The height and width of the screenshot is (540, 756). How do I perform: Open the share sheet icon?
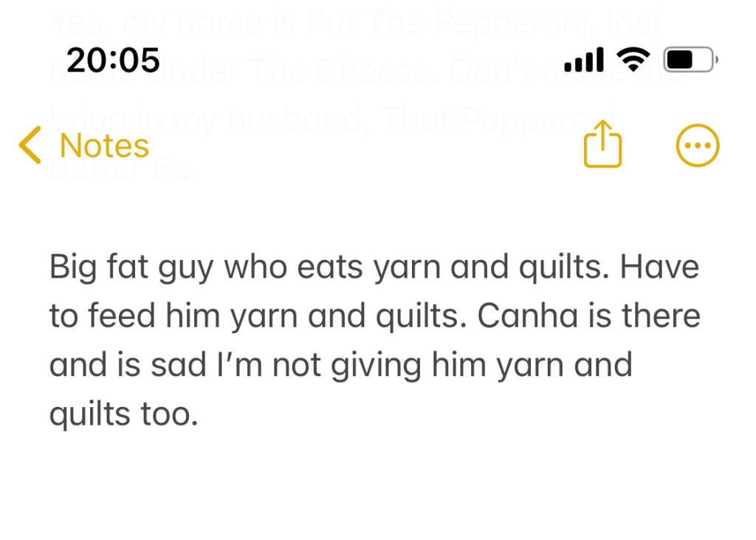tap(602, 145)
